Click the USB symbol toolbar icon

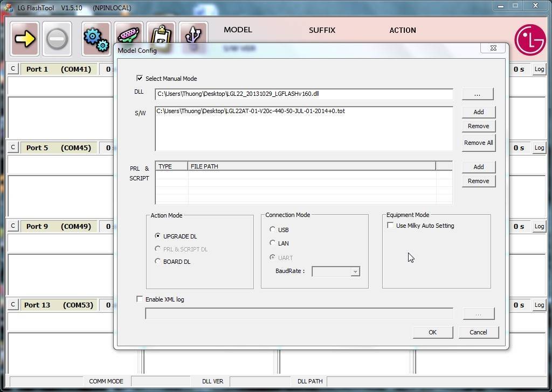tap(194, 33)
